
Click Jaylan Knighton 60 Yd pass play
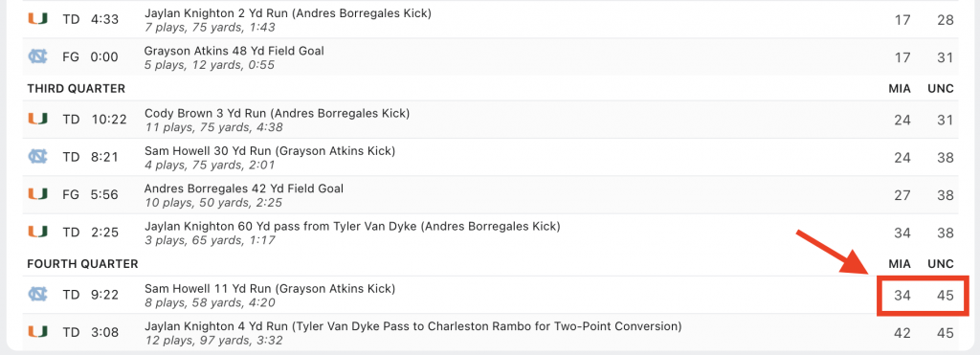(x=352, y=226)
